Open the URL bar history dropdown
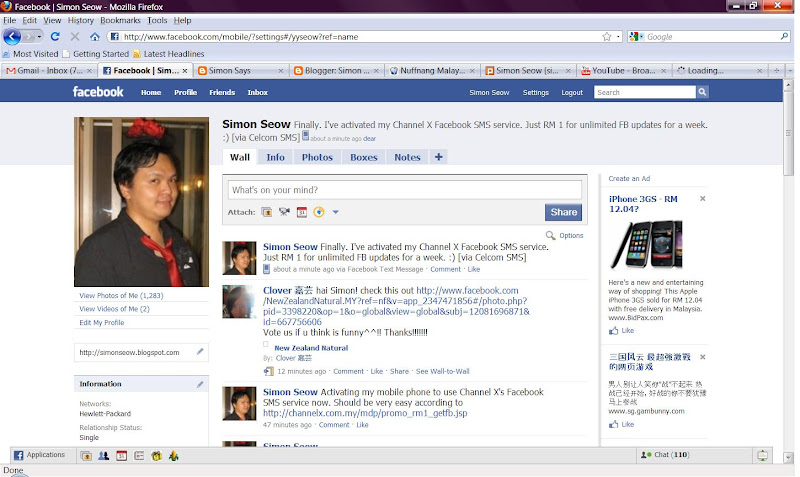 click(618, 37)
